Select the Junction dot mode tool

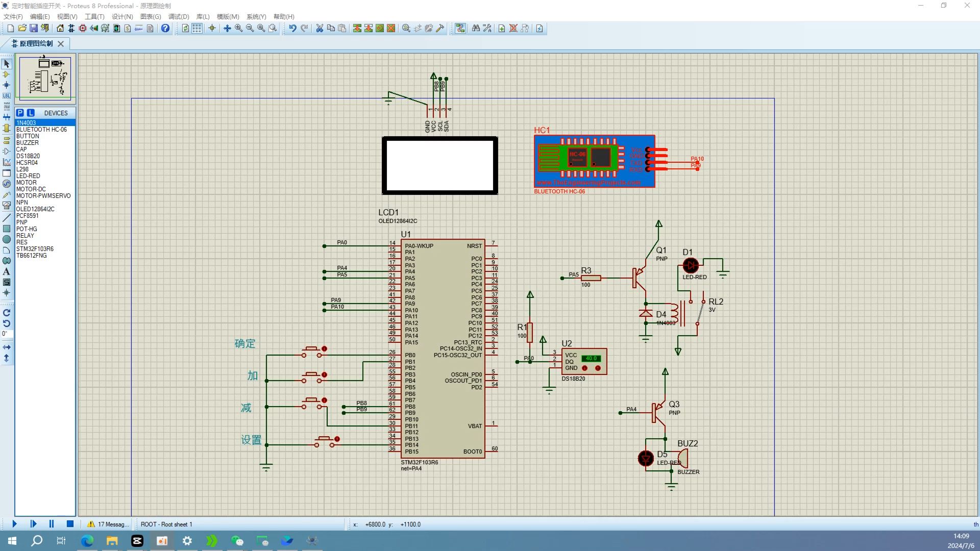tap(7, 85)
